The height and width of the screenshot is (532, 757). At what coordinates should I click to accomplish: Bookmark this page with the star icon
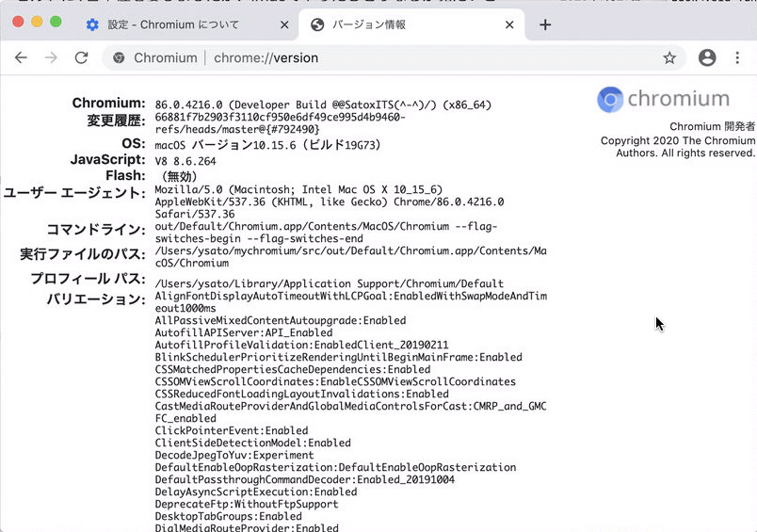pyautogui.click(x=669, y=57)
